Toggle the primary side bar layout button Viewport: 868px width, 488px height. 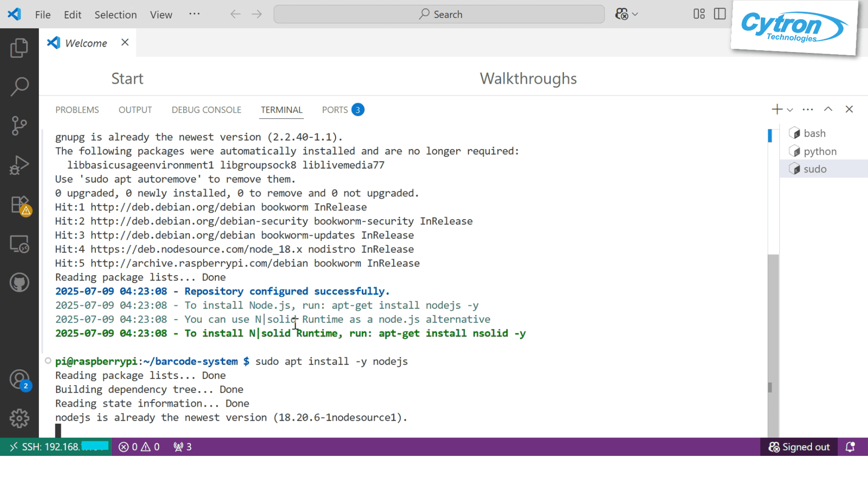click(x=720, y=14)
